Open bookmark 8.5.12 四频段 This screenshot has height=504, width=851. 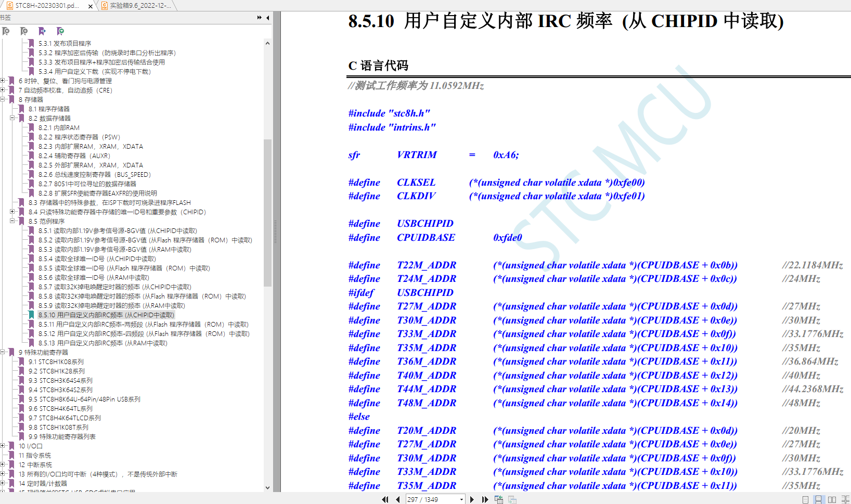144,333
